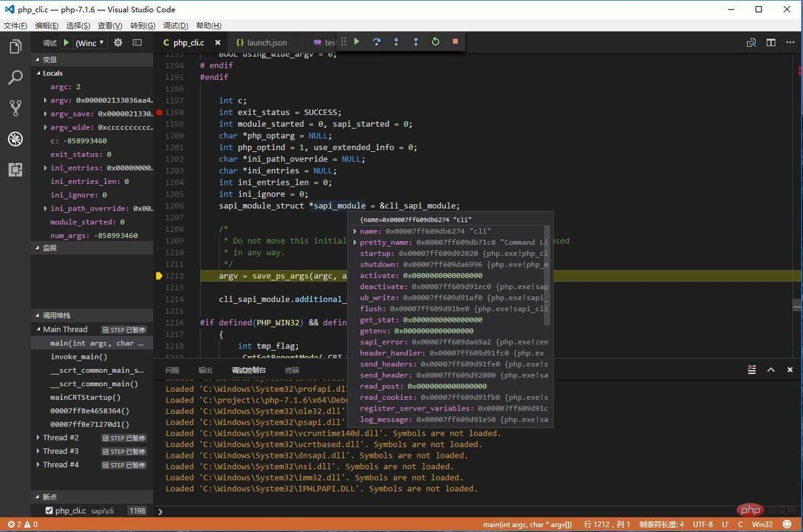Viewport: 803px width, 532px height.
Task: Change tab size 制表符长度: 4
Action: (x=661, y=525)
